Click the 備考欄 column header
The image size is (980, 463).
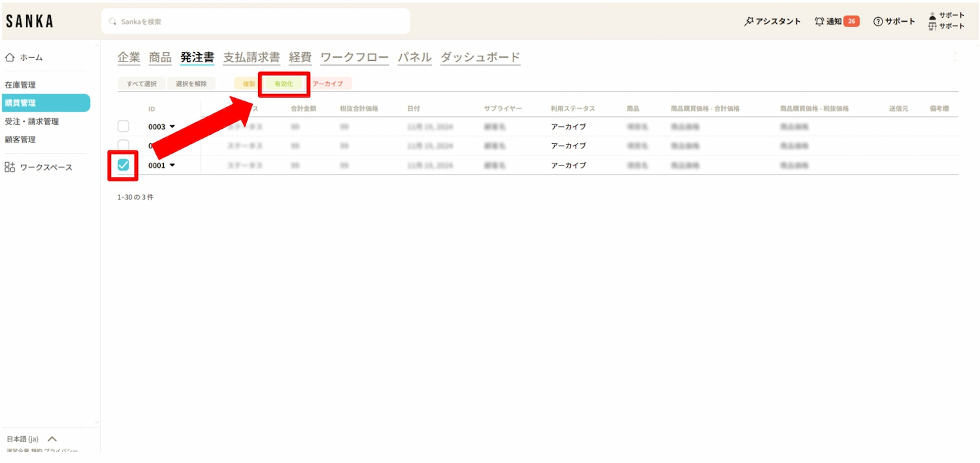point(939,109)
